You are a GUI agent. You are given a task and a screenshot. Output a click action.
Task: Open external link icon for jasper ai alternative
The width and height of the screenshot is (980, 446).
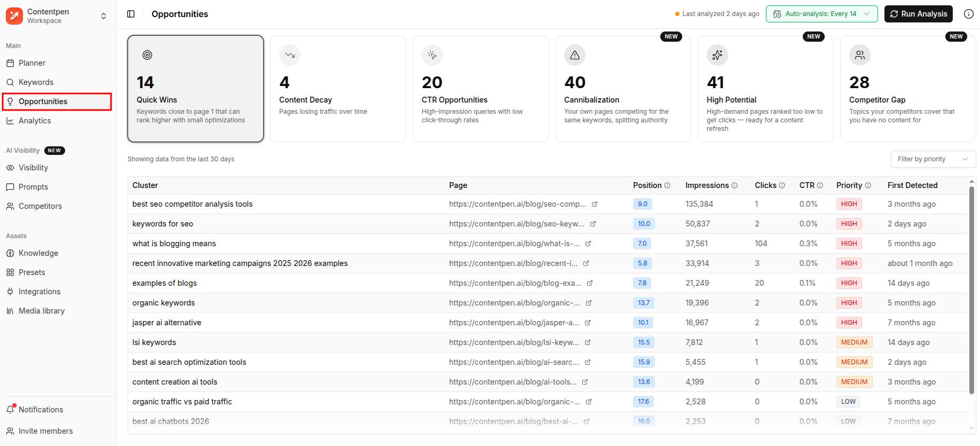pyautogui.click(x=588, y=323)
